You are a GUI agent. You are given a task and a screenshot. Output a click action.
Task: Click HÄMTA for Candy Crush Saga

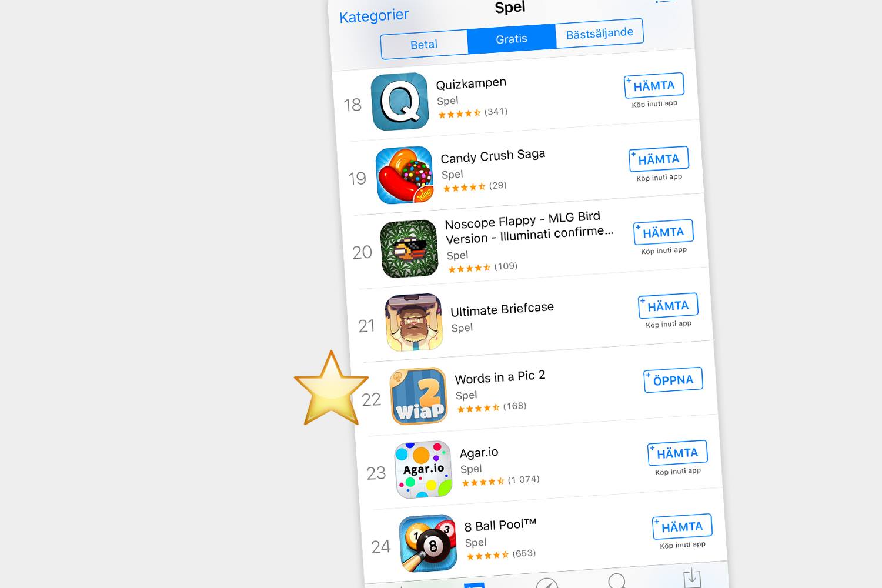[659, 159]
